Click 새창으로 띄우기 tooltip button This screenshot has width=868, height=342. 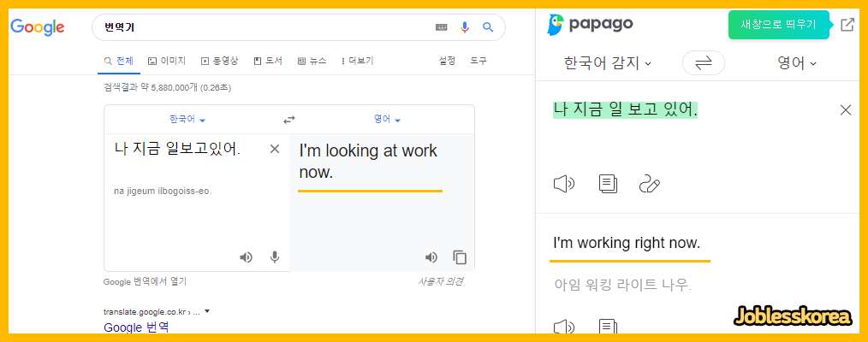[778, 24]
